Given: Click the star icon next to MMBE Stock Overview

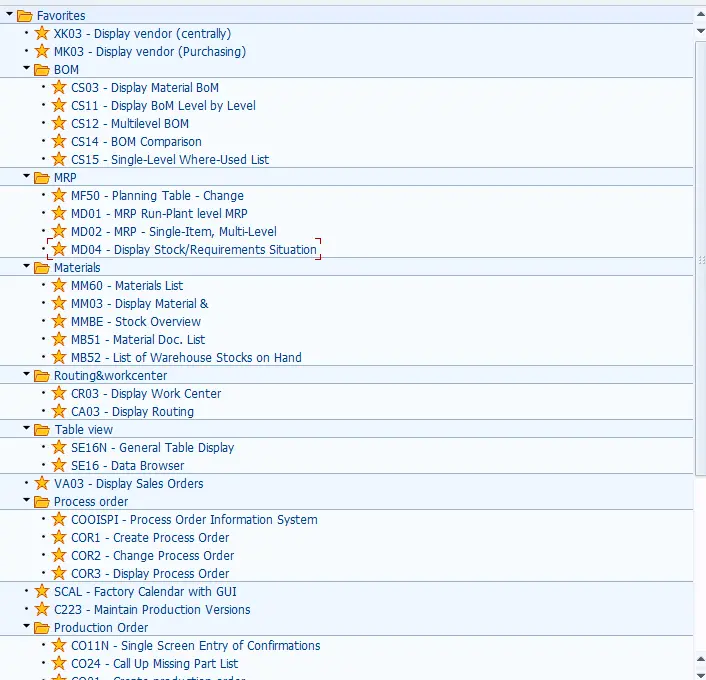Looking at the screenshot, I should pos(59,321).
